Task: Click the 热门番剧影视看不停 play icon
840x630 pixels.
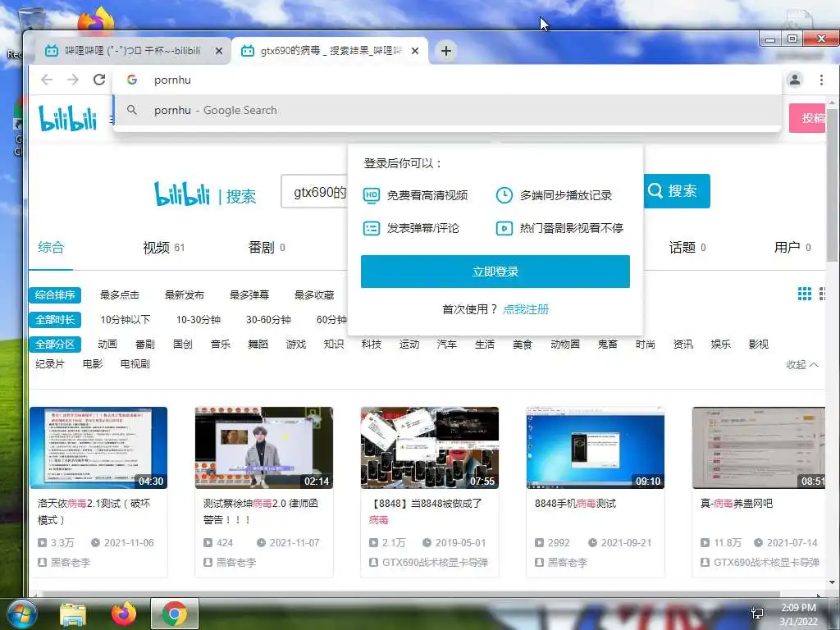Action: (x=504, y=228)
